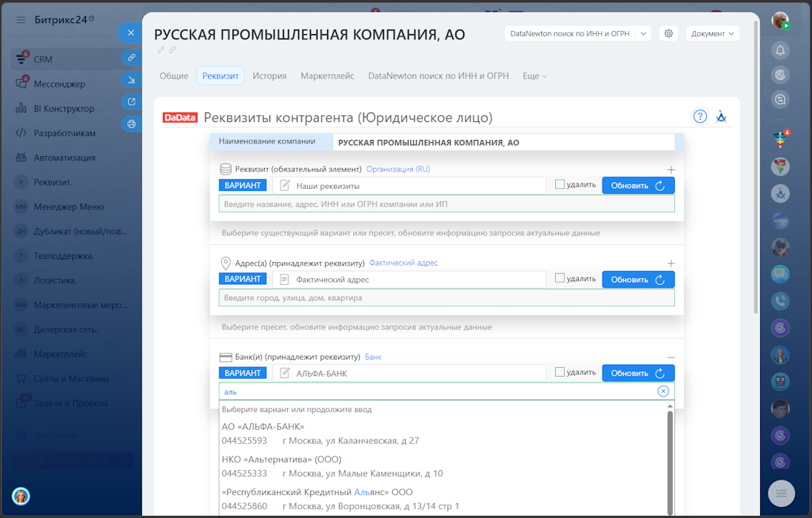Click the print icon on slider edge
Image resolution: width=812 pixels, height=518 pixels.
132,124
